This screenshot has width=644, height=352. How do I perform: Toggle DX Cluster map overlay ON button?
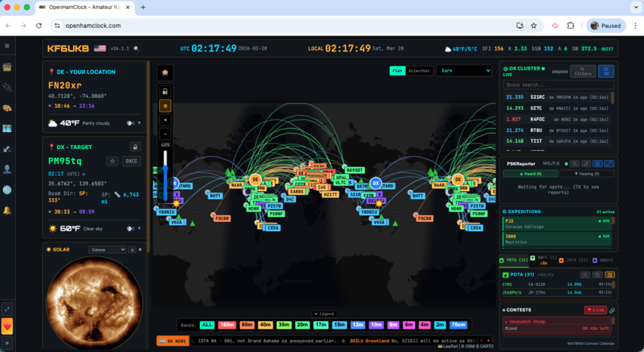pyautogui.click(x=606, y=72)
